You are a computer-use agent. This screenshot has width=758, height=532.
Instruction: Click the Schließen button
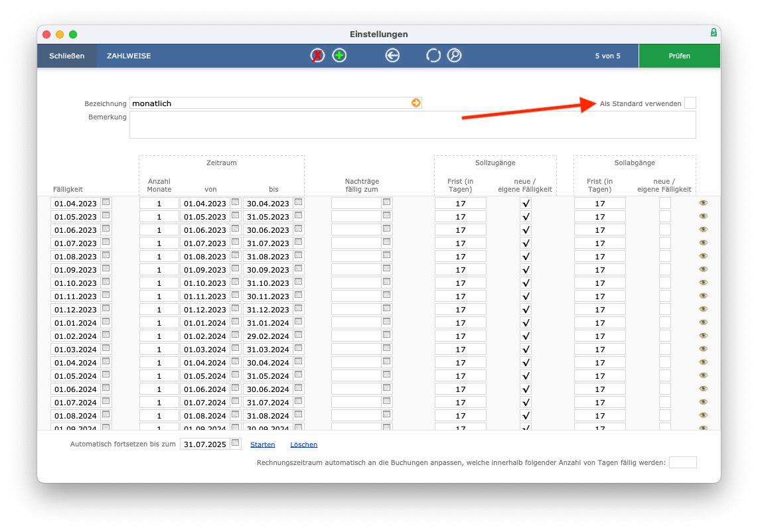[67, 56]
